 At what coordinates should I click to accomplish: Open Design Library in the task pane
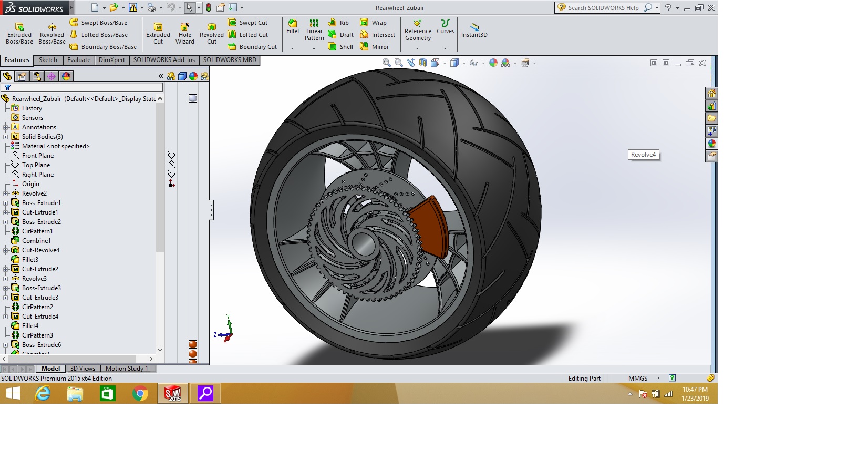711,106
